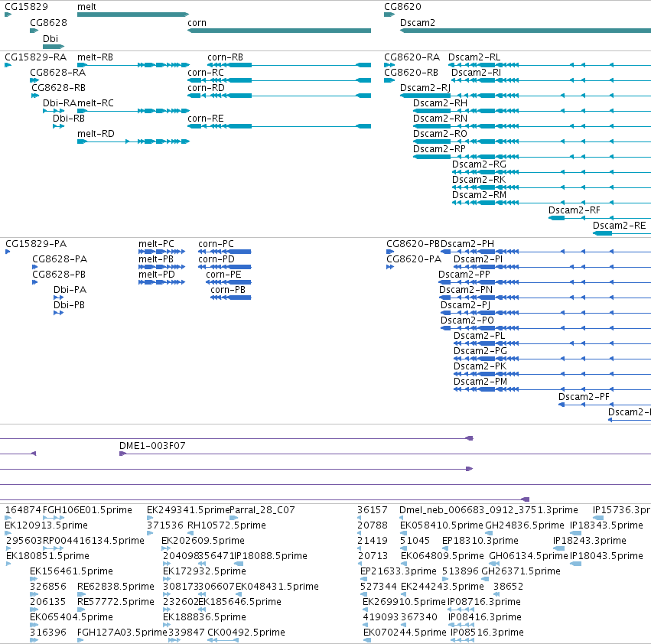Select transcript label 'CG8620-RA'
Screen dimensions: 651x644
[x=412, y=57]
